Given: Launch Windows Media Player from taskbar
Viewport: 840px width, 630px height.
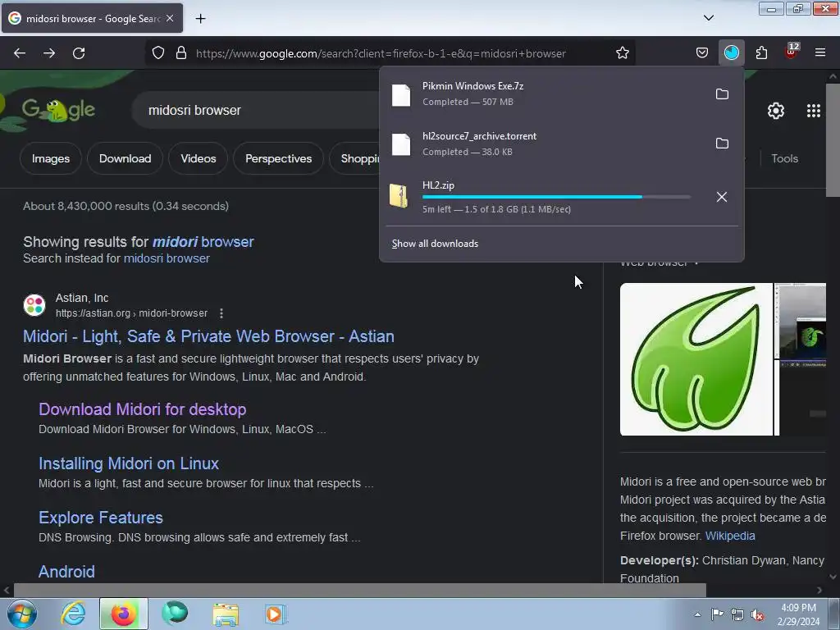Looking at the screenshot, I should (x=276, y=614).
